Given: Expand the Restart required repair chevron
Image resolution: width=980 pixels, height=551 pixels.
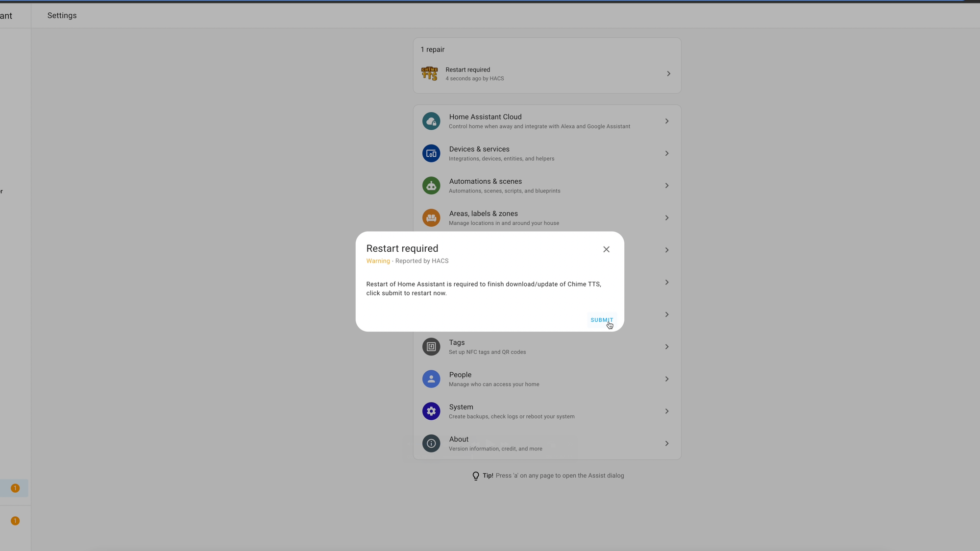Looking at the screenshot, I should [x=668, y=73].
